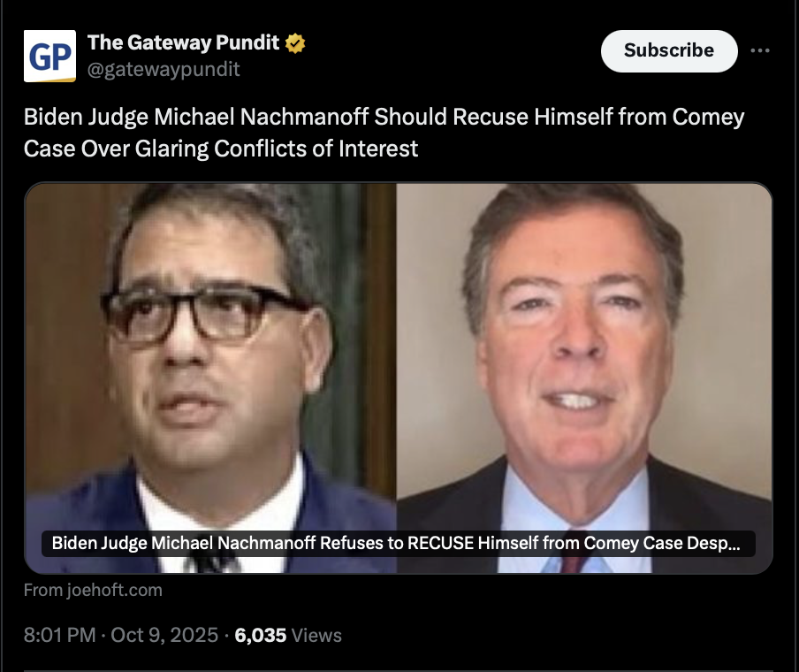Image resolution: width=799 pixels, height=672 pixels.
Task: Open the left photo of man with glasses
Action: 211,378
